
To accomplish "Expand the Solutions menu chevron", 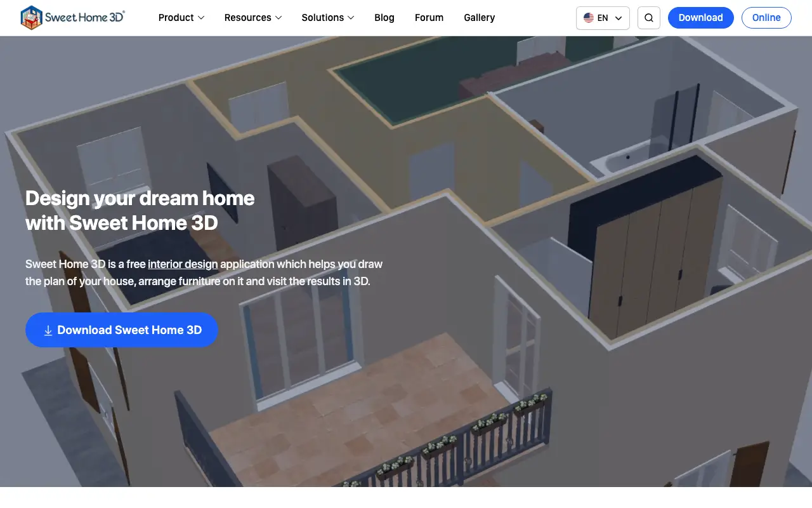I will click(351, 18).
